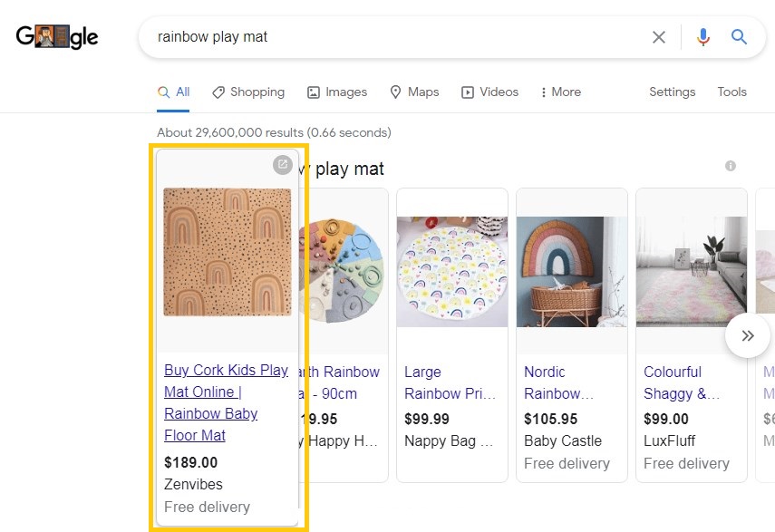Switch to the Shopping tab
Viewport: 775px width, 532px height.
[248, 92]
